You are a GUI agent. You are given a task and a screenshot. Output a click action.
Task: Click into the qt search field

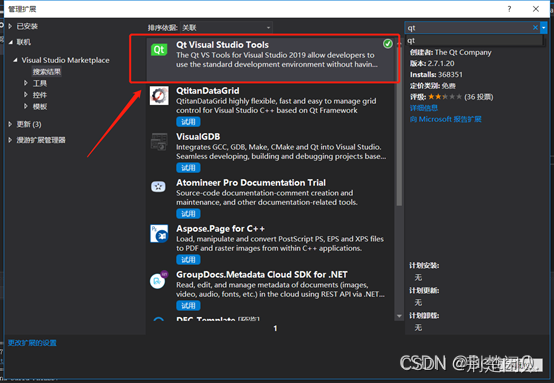[x=468, y=28]
